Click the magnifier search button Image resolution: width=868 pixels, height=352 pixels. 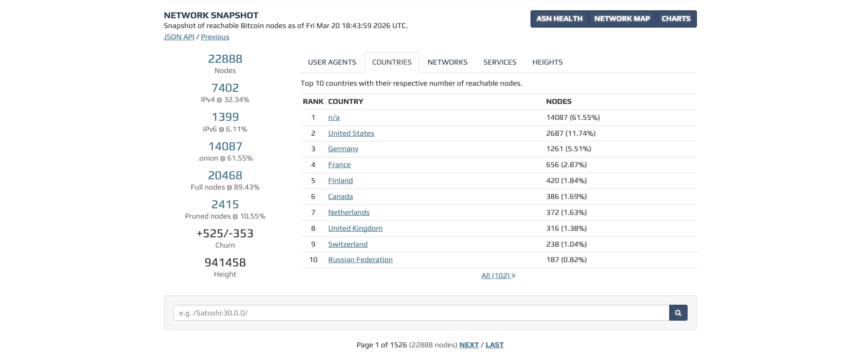(678, 313)
